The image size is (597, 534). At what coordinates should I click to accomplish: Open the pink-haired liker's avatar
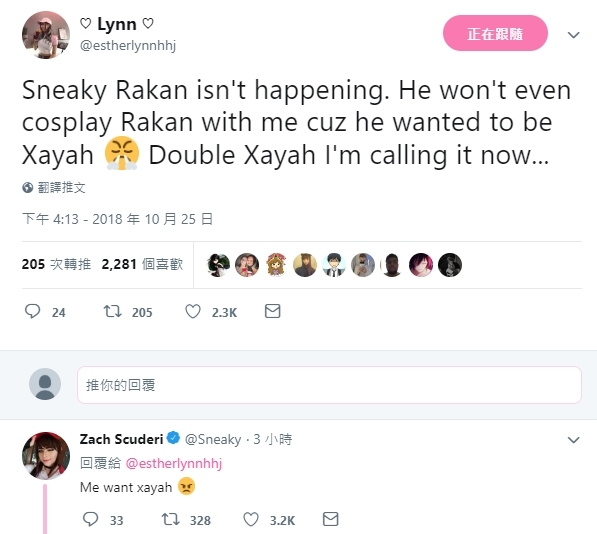pos(421,265)
